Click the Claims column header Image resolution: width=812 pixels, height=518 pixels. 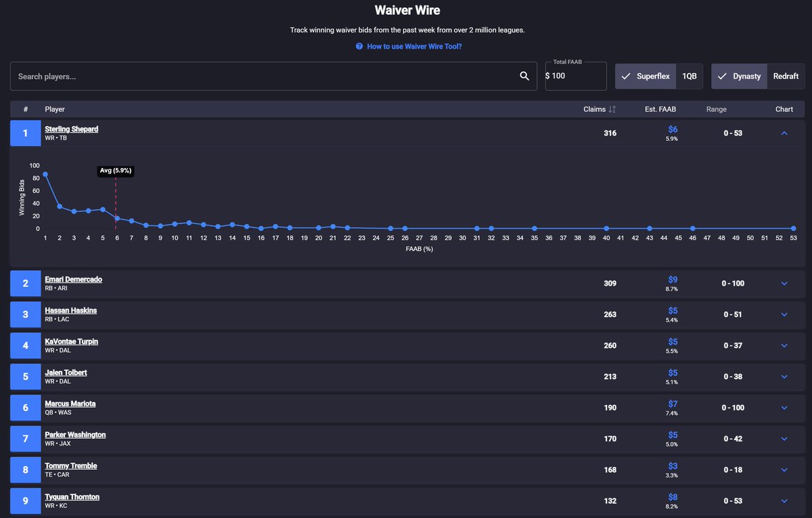click(595, 110)
